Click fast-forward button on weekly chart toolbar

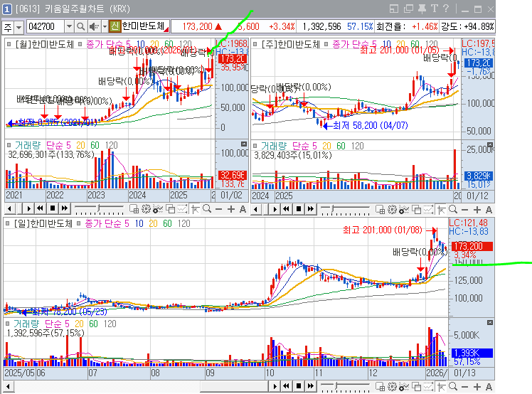tap(310, 208)
